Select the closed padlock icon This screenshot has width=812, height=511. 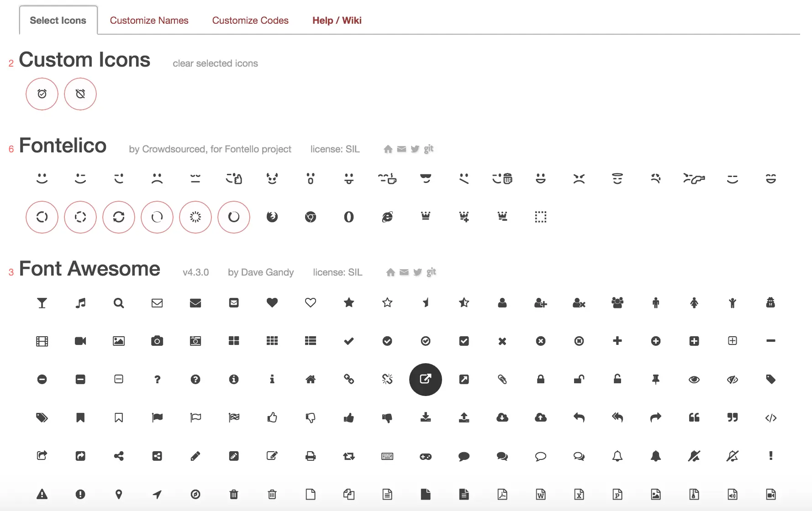tap(541, 380)
